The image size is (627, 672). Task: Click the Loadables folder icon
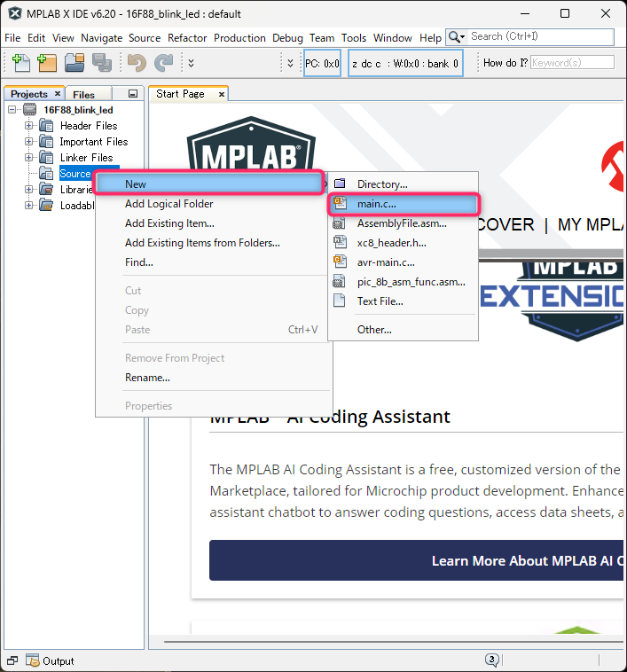46,206
